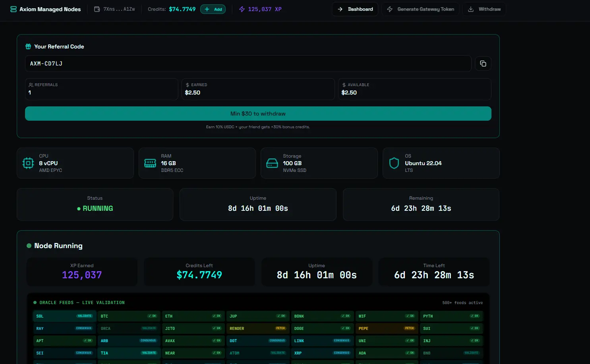Click the Storage drive icon
The image size is (590, 364).
tap(272, 163)
